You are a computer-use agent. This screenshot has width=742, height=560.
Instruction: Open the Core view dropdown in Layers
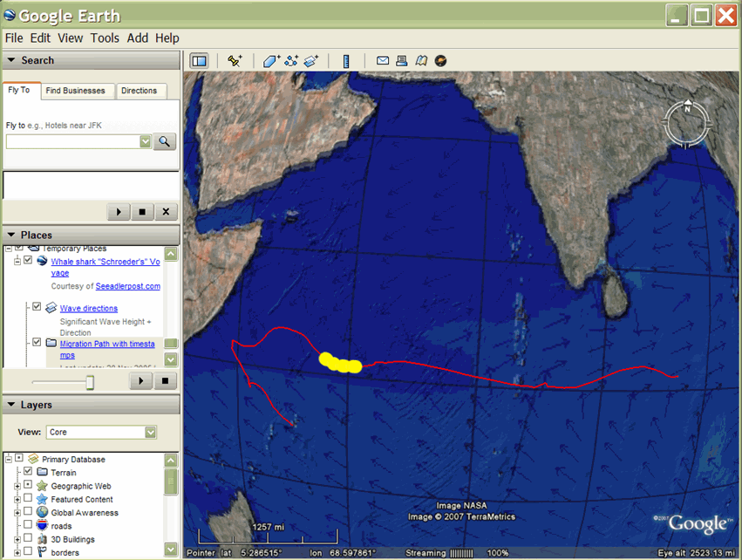tap(148, 432)
